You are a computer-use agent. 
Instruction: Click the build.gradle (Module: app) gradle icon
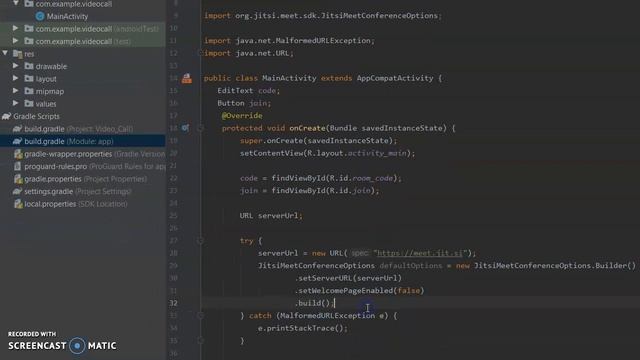[x=17, y=141]
